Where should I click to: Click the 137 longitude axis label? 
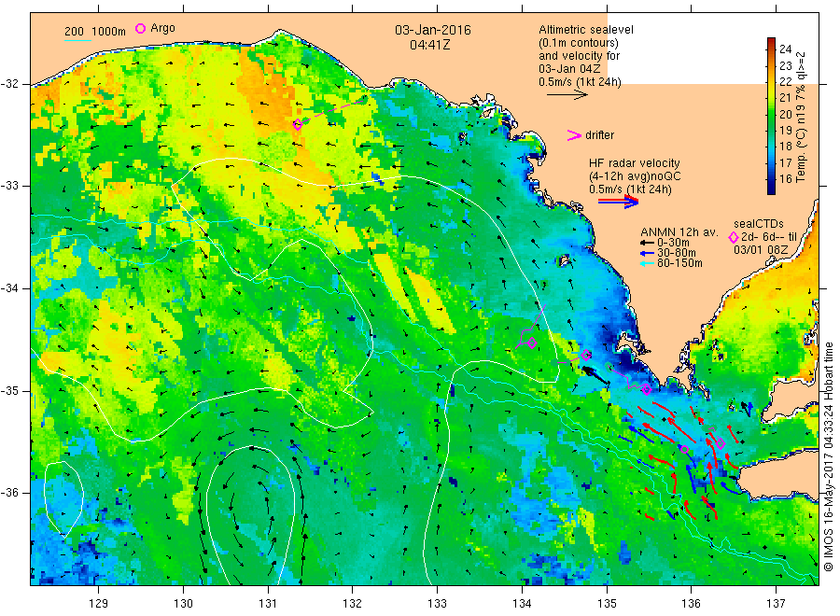[x=776, y=604]
